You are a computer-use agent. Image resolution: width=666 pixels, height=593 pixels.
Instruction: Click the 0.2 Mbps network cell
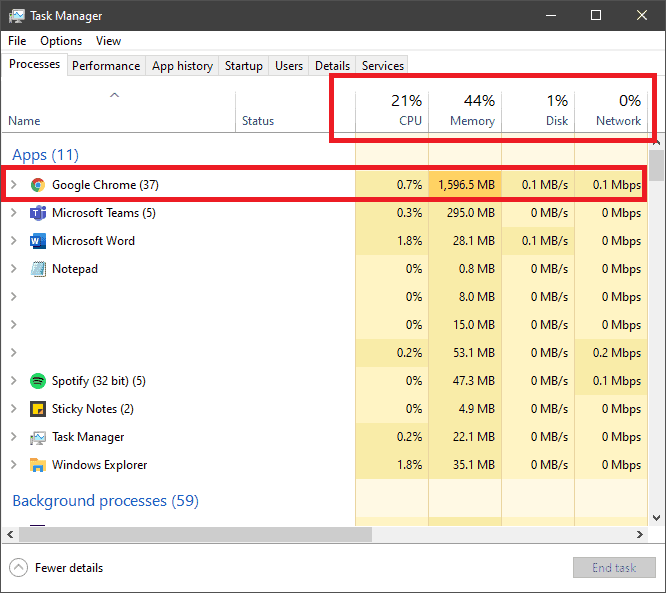tap(611, 353)
